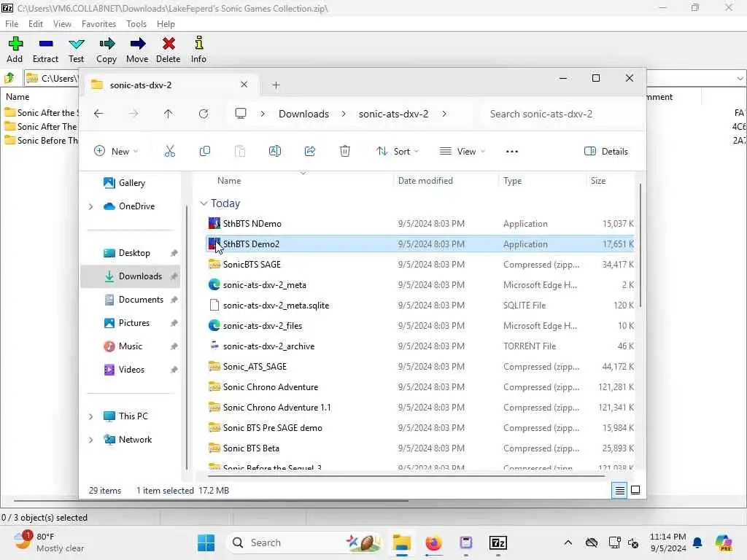This screenshot has width=747, height=560.
Task: Refresh the sonic-ats-dxv-2 folder view
Action: 204,114
